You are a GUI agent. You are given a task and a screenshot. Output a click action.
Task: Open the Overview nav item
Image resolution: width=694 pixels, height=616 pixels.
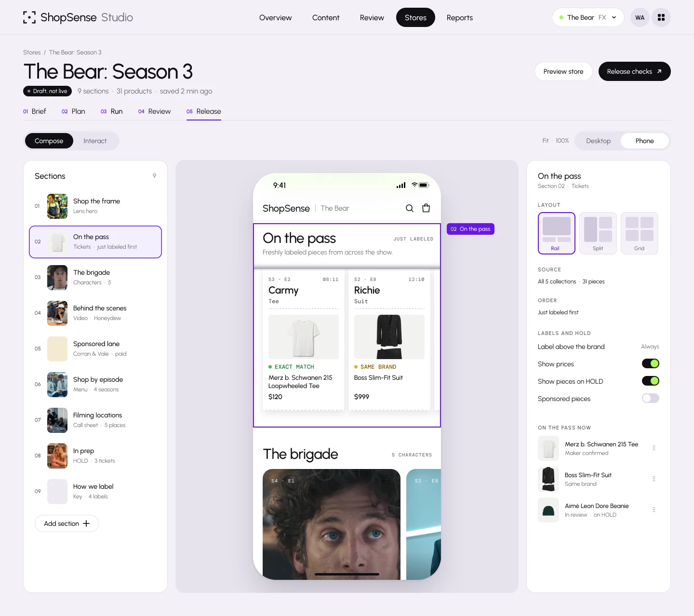[276, 17]
